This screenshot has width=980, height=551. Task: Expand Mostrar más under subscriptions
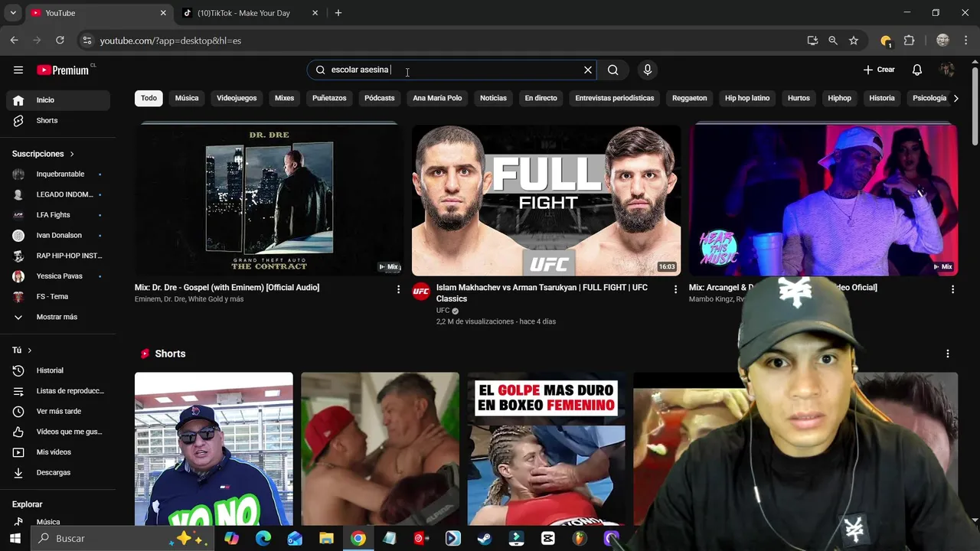pyautogui.click(x=58, y=317)
